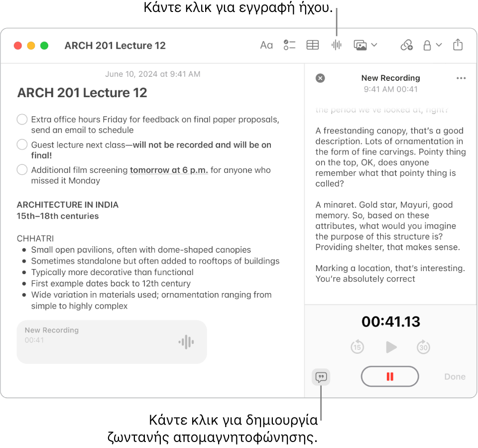The height and width of the screenshot is (448, 478).
Task: Open the photo media insert button
Action: pyautogui.click(x=360, y=45)
